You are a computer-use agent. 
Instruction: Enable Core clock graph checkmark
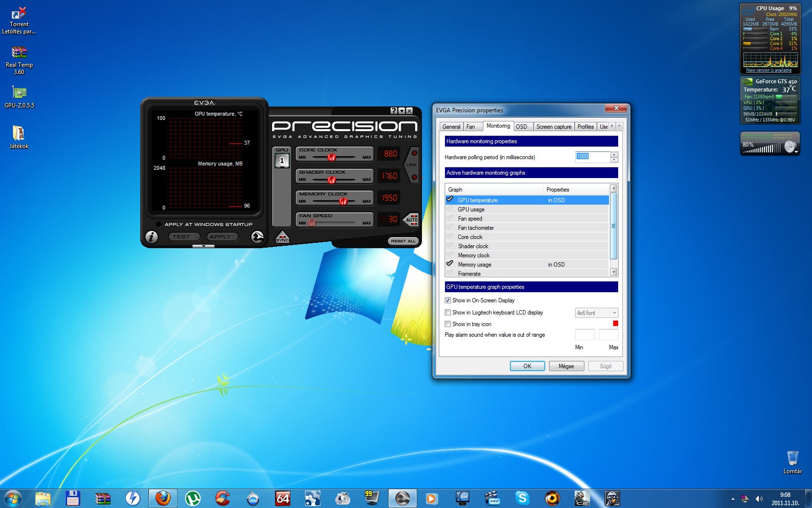pyautogui.click(x=450, y=237)
